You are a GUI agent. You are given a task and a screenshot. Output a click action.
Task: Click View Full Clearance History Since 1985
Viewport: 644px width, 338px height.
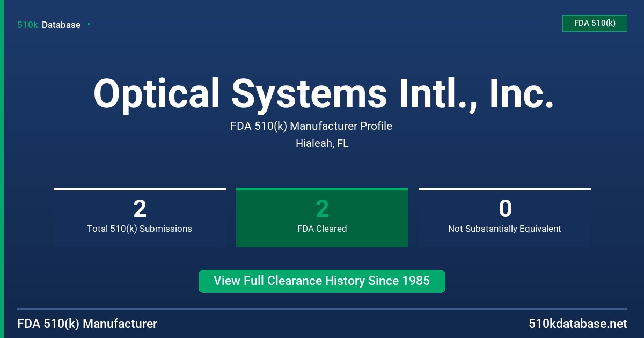tap(322, 281)
